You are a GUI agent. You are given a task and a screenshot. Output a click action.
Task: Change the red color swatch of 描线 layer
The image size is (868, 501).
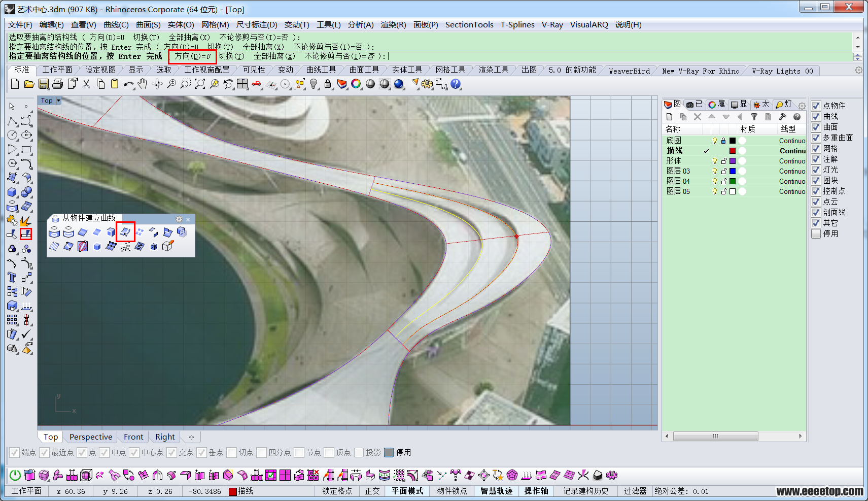[733, 151]
